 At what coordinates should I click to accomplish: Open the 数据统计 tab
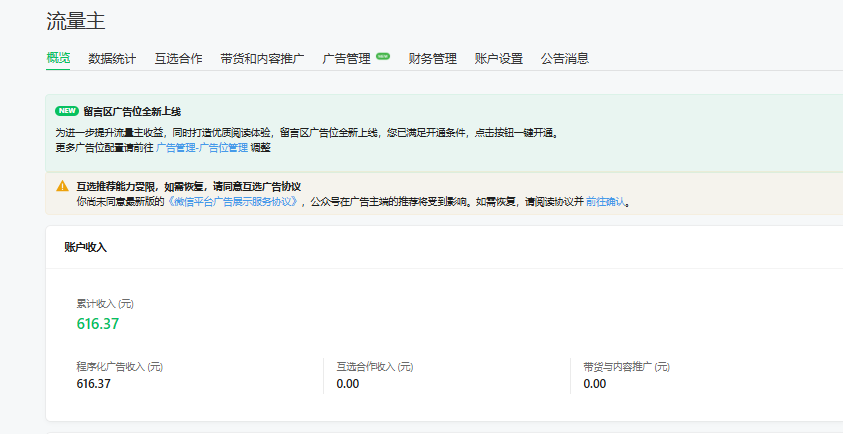pos(112,59)
